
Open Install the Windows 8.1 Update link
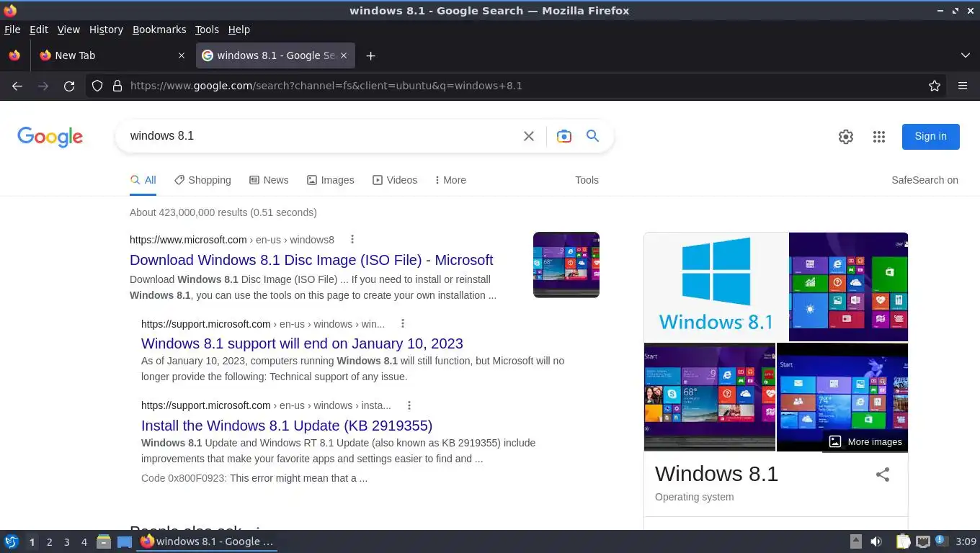pyautogui.click(x=287, y=426)
